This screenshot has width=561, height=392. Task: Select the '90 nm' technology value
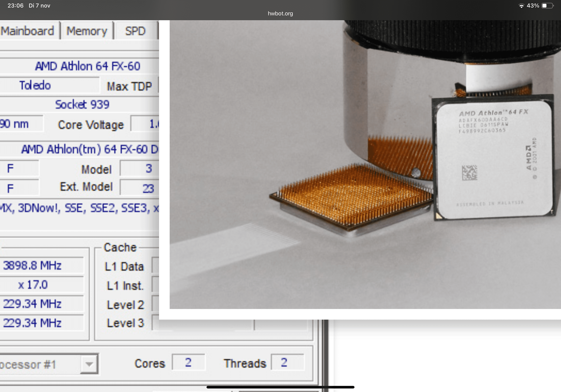14,124
